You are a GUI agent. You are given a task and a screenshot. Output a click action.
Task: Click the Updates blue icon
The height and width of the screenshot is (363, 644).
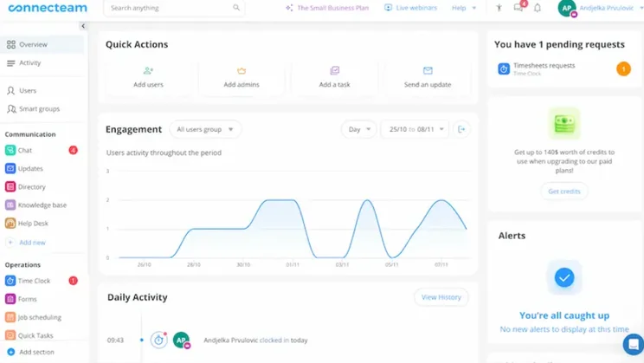pos(10,168)
